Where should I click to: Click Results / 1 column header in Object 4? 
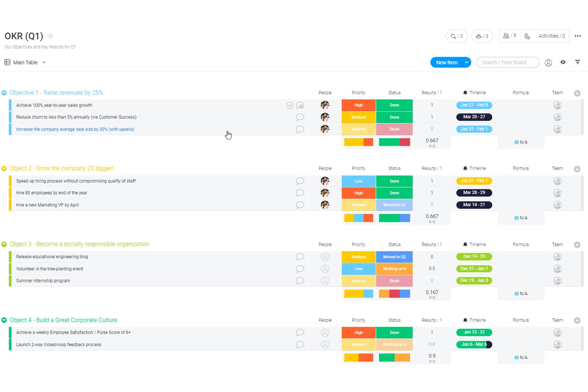coord(432,320)
